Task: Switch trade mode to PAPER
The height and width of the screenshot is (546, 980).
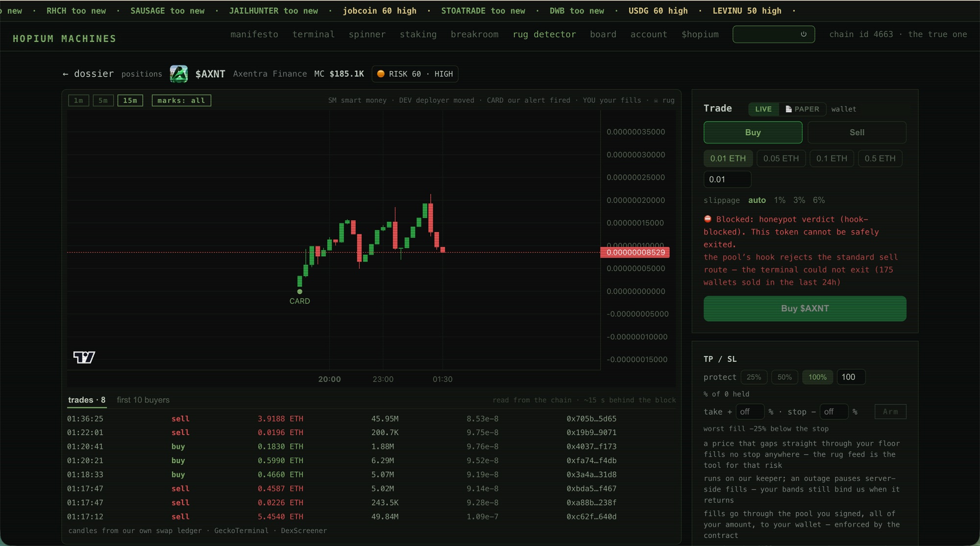Action: coord(802,109)
